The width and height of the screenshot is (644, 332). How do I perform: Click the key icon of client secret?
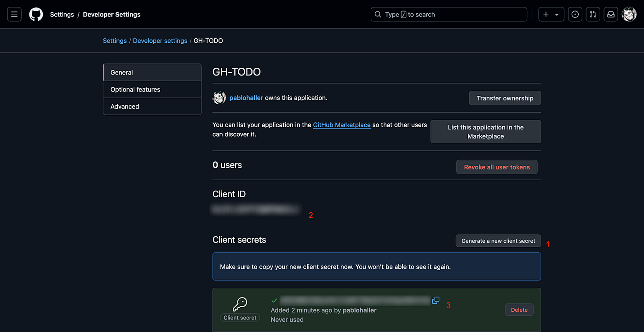(240, 304)
